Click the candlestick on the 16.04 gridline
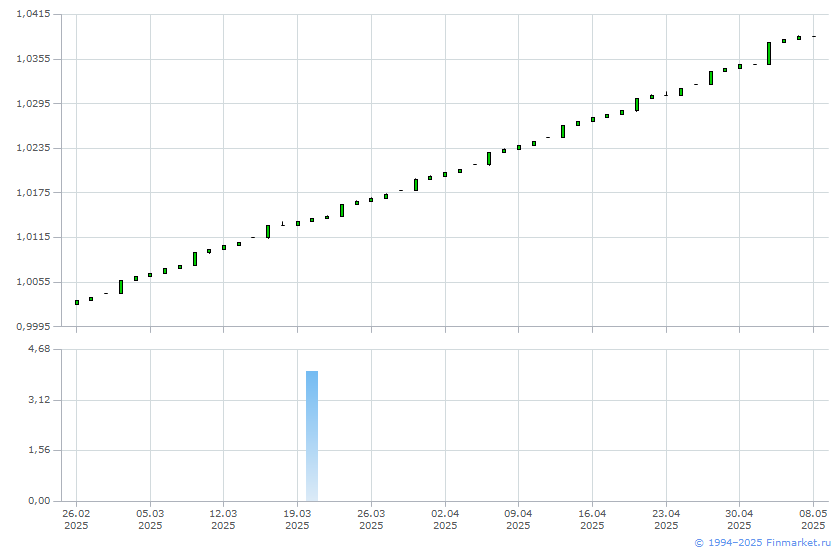The image size is (840, 550). pos(592,119)
